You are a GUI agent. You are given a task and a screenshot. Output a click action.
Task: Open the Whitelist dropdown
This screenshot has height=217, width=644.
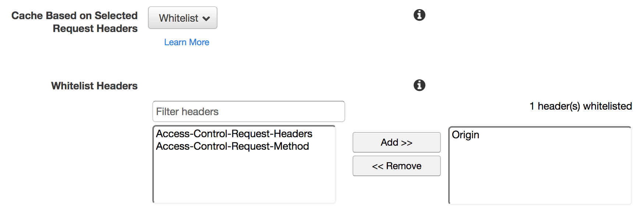[183, 18]
